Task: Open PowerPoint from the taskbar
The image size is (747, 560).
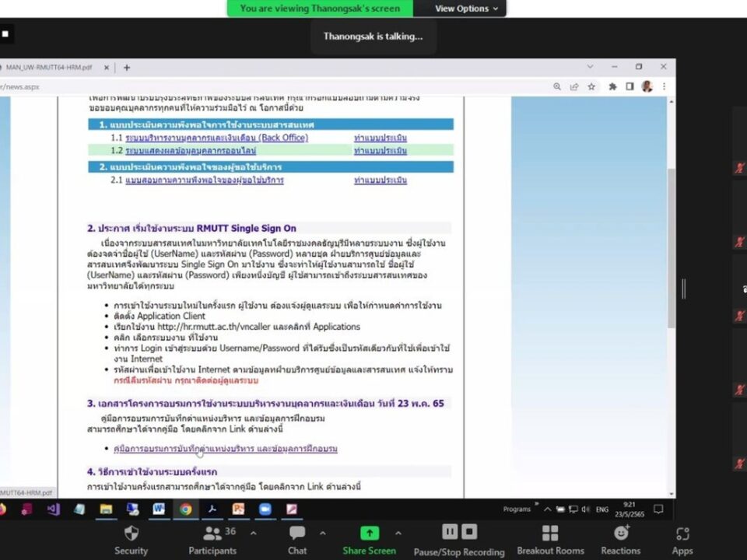Action: pos(238,509)
